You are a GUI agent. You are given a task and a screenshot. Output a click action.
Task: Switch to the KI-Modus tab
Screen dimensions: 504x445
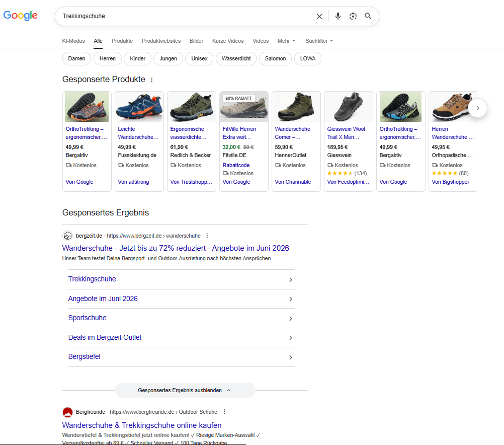(x=73, y=41)
